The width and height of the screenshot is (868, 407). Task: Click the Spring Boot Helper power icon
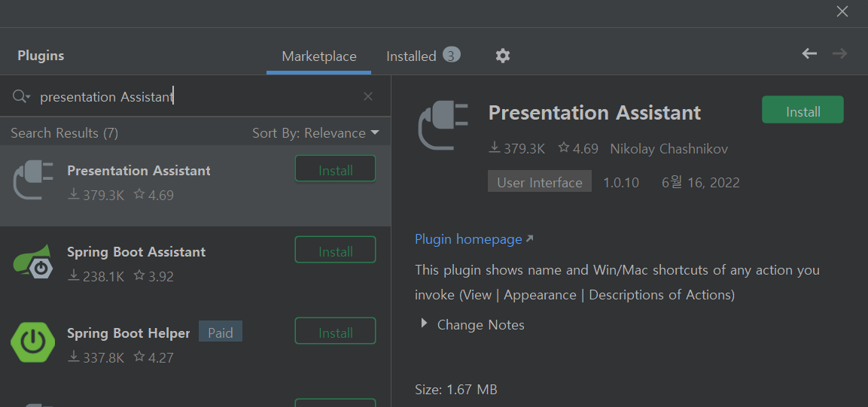[x=32, y=343]
